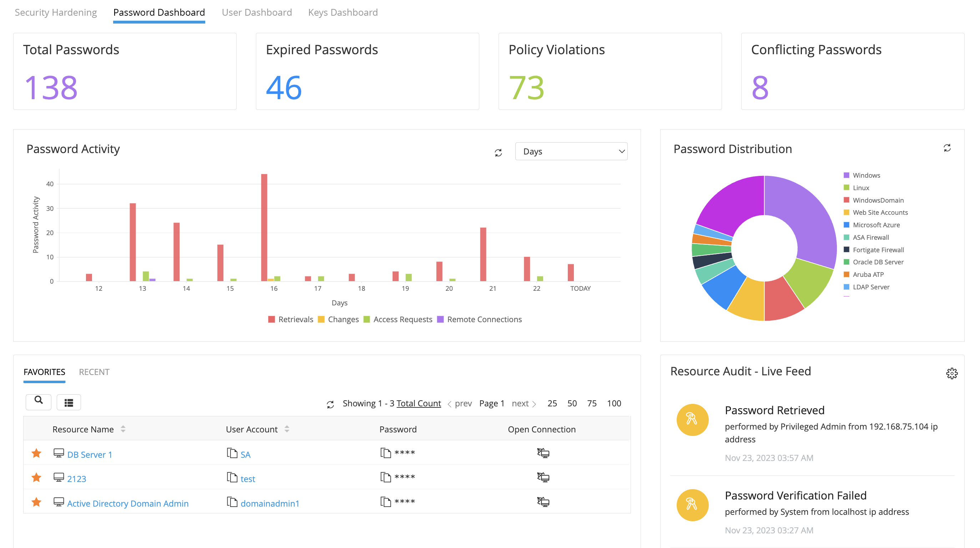Click the search icon in the Favorites panel

[x=39, y=401]
